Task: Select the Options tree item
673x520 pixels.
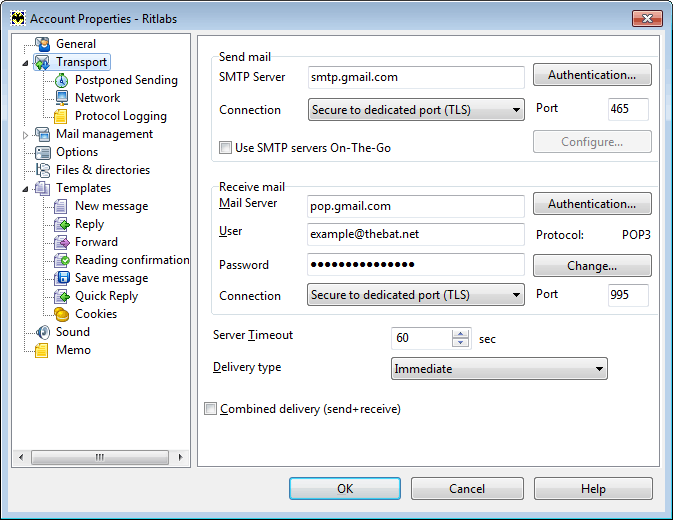Action: [77, 152]
